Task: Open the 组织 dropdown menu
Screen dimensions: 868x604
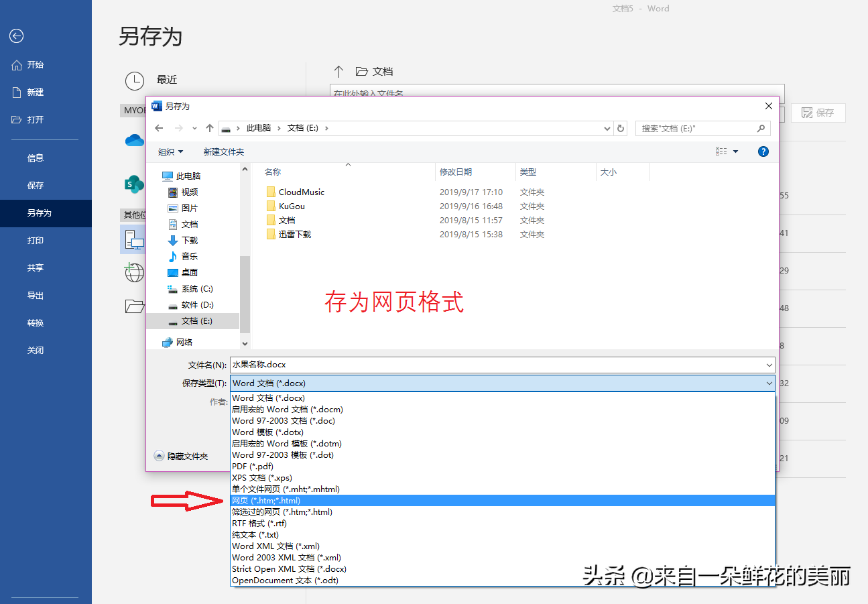Action: (171, 152)
